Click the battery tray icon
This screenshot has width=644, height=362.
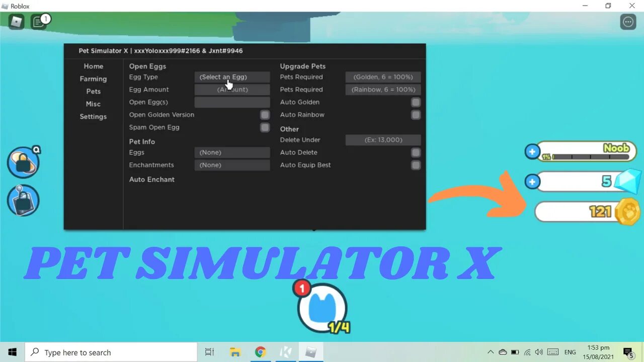pyautogui.click(x=515, y=352)
